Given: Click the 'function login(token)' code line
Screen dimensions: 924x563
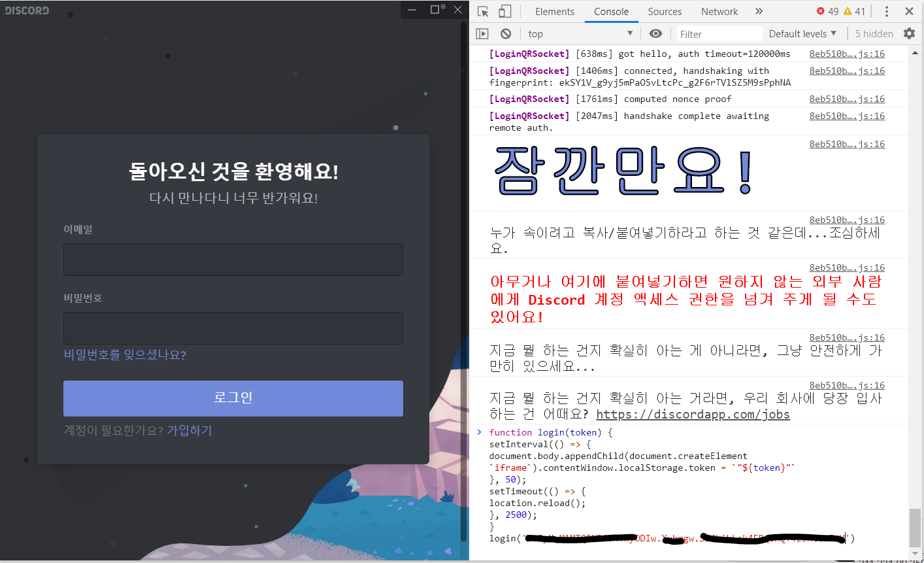Looking at the screenshot, I should click(x=551, y=432).
